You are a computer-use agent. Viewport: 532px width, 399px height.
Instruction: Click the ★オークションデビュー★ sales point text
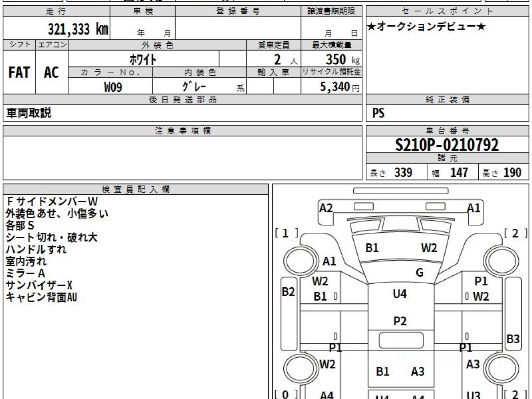[x=426, y=27]
